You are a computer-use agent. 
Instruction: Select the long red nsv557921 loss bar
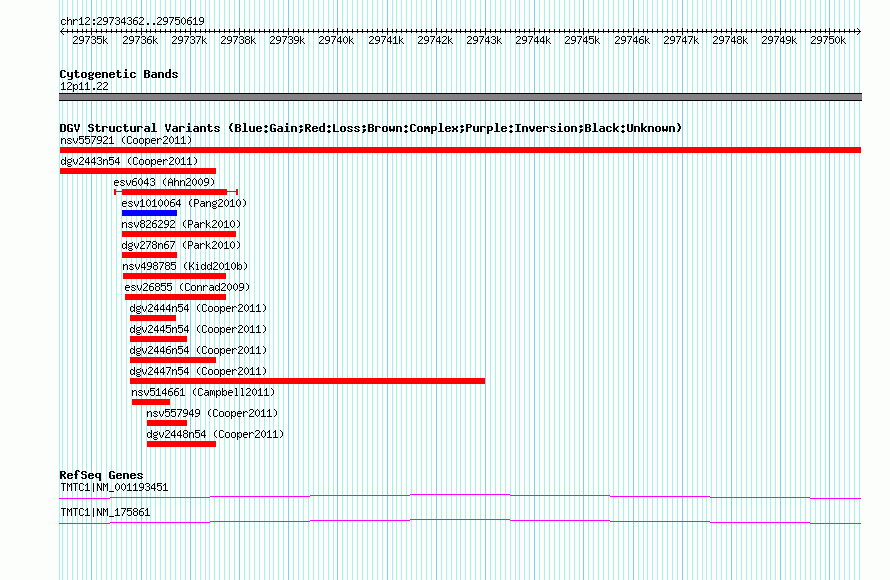(460, 150)
